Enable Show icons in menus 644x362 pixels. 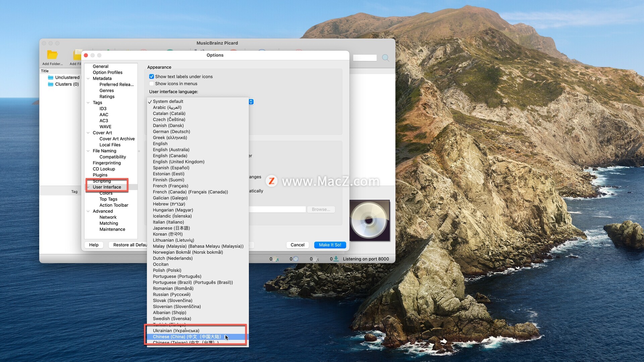pyautogui.click(x=152, y=83)
